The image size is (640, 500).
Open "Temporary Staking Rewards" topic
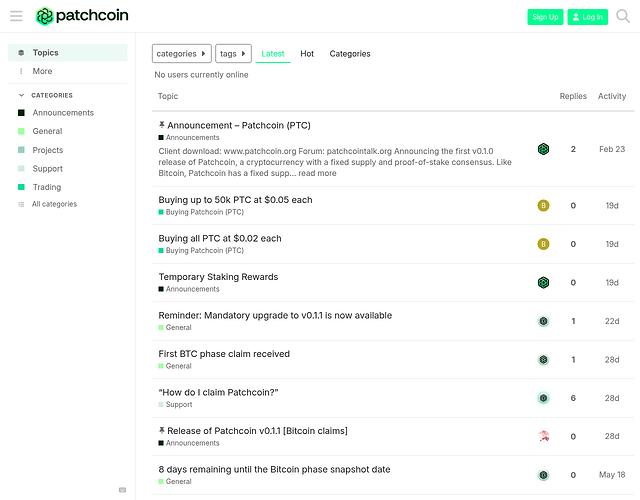click(x=218, y=277)
